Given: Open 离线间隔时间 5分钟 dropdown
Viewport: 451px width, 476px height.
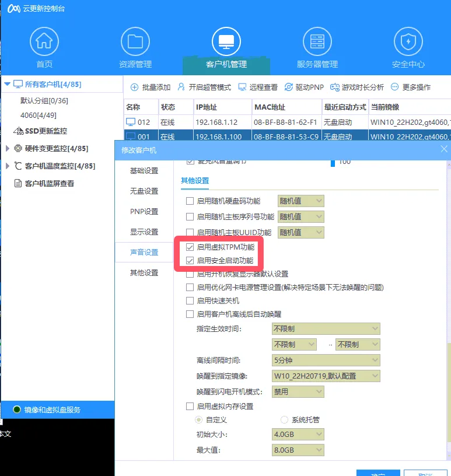Looking at the screenshot, I should pos(326,360).
